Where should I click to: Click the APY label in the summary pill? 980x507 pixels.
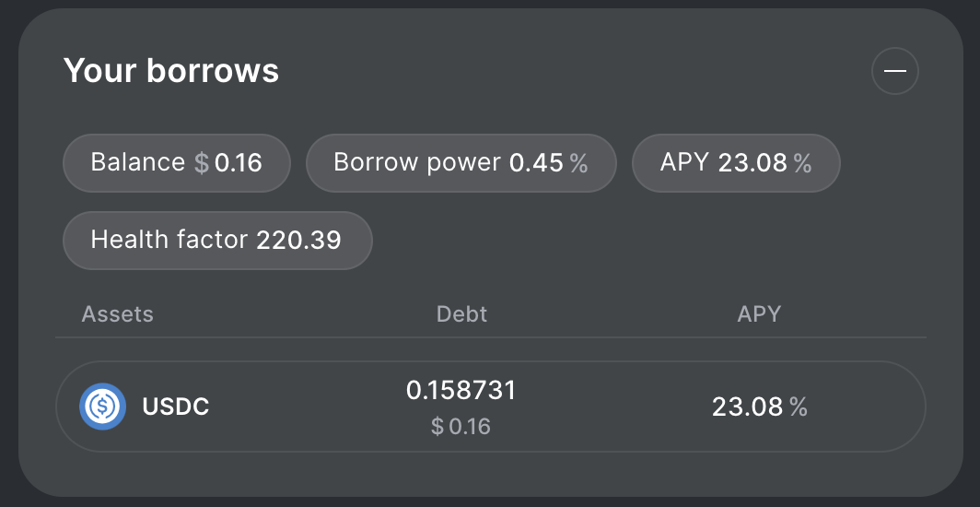(684, 163)
